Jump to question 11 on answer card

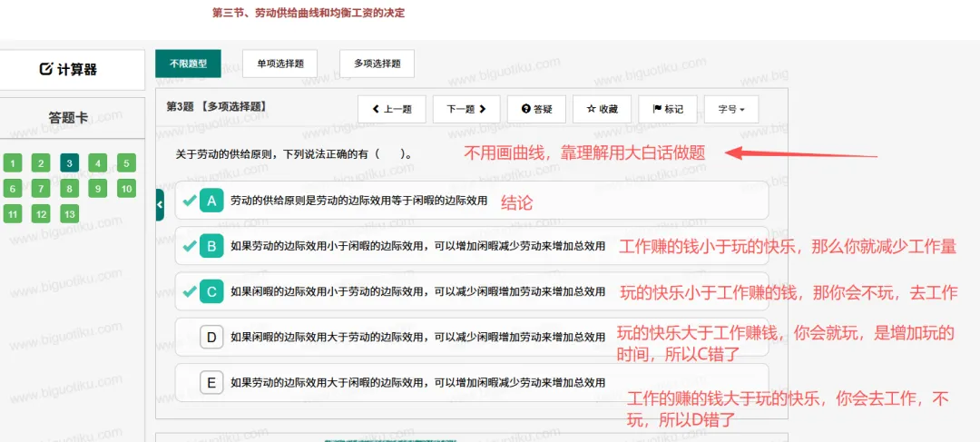click(x=13, y=214)
